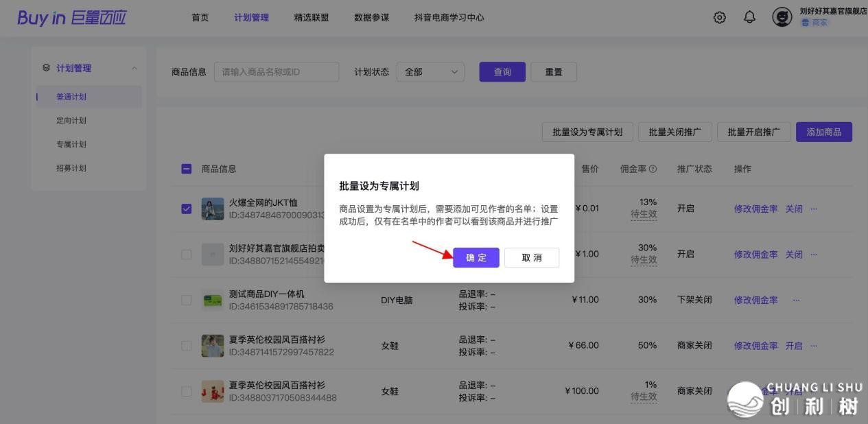
Task: Open more actions for 火爆全网的JKT恤 row
Action: (814, 209)
